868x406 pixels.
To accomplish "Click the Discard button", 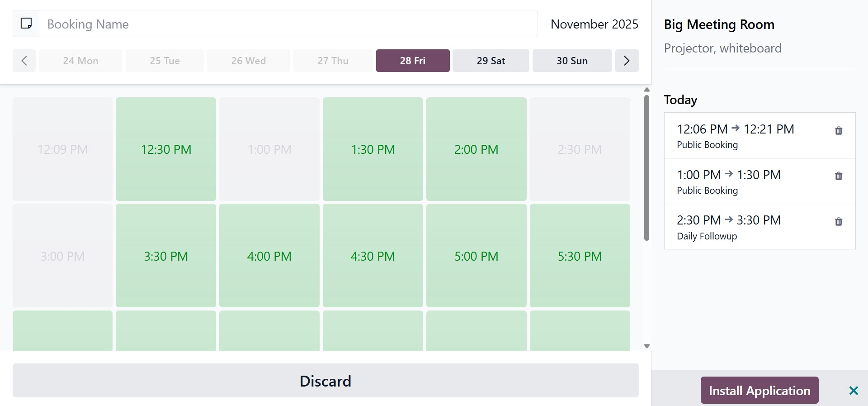I will [x=325, y=381].
